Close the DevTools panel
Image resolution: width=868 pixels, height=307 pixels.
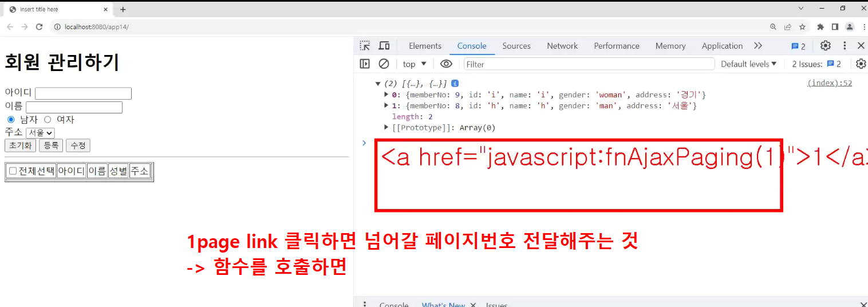pos(861,46)
